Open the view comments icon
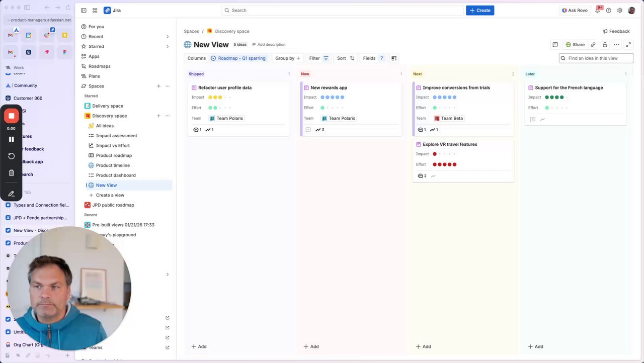The image size is (644, 363). [555, 45]
